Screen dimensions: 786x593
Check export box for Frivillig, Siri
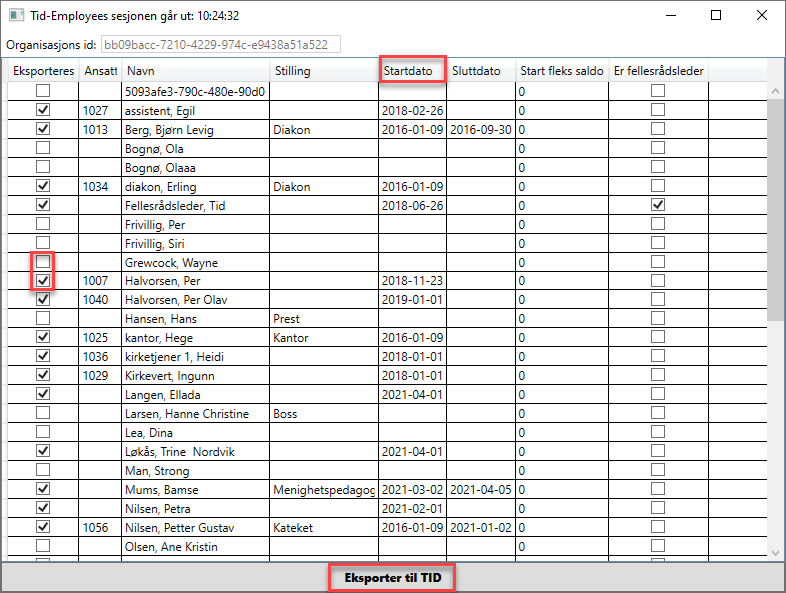pyautogui.click(x=43, y=242)
